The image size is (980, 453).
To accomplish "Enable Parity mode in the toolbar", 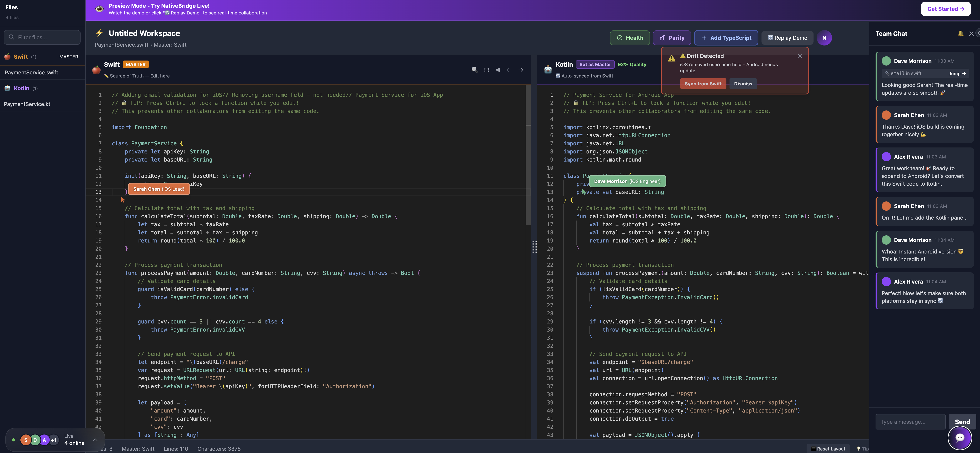I will coord(672,38).
